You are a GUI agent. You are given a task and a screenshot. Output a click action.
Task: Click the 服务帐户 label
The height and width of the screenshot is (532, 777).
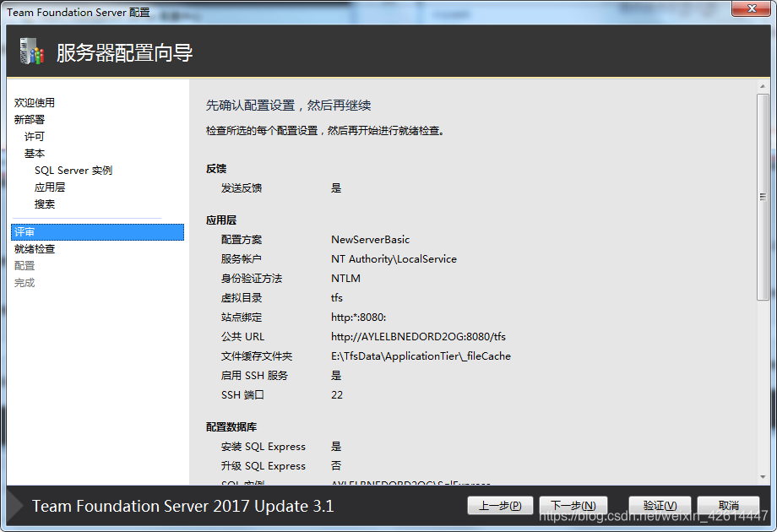pyautogui.click(x=242, y=259)
